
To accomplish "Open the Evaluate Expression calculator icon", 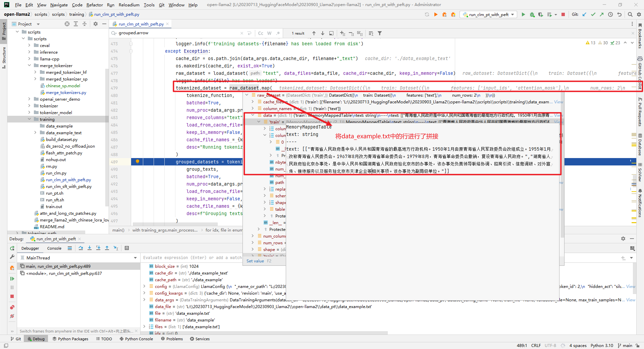I will (x=127, y=248).
